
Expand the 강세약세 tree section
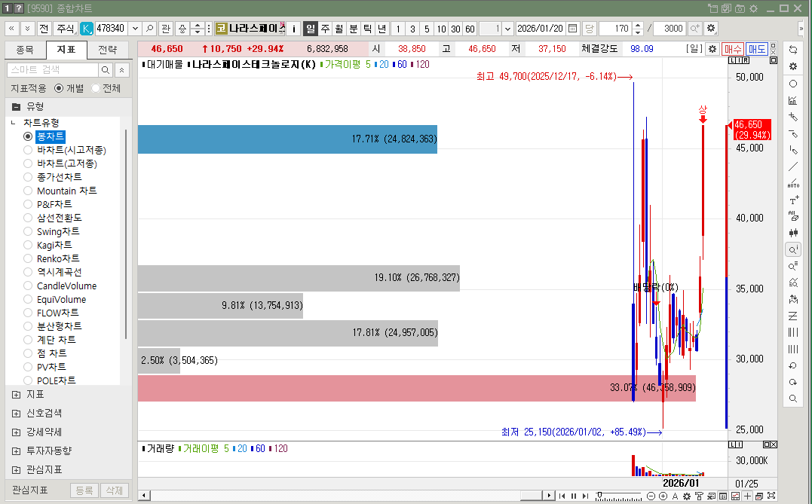pyautogui.click(x=16, y=432)
